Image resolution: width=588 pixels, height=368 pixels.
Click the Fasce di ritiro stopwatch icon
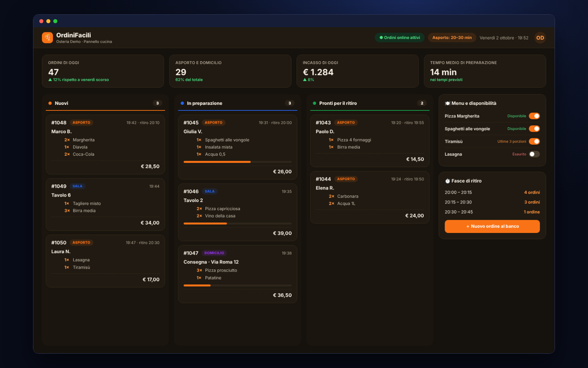coord(448,181)
